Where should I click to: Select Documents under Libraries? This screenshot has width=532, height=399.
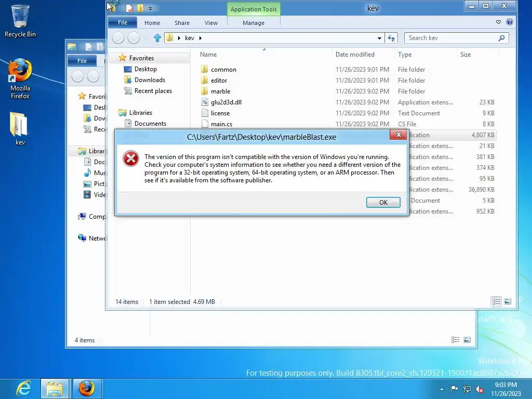pos(150,124)
